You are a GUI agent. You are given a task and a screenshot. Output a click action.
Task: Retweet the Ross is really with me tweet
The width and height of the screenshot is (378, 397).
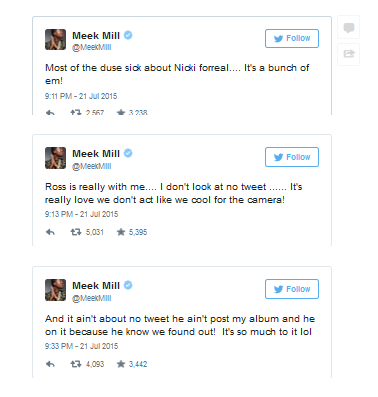point(76,232)
